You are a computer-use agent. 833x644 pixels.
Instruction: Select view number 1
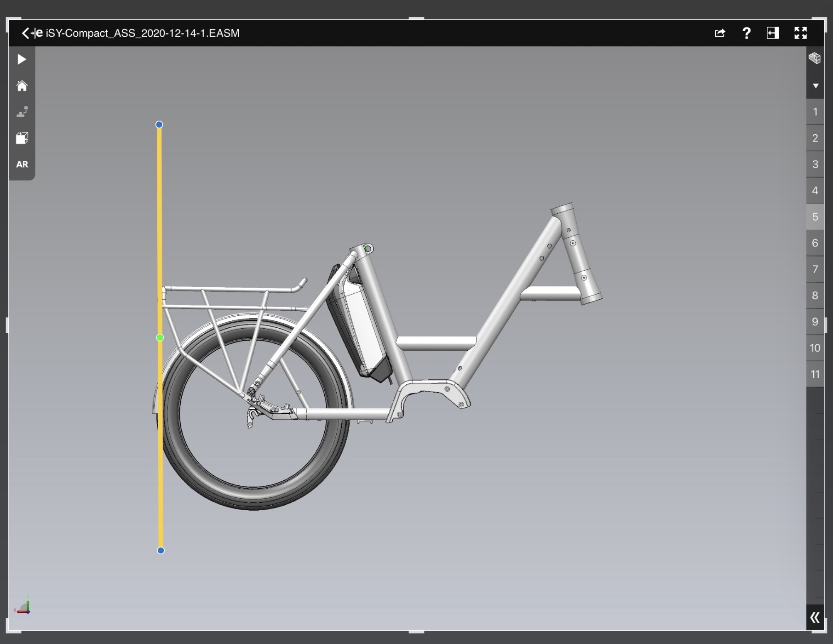pos(815,112)
